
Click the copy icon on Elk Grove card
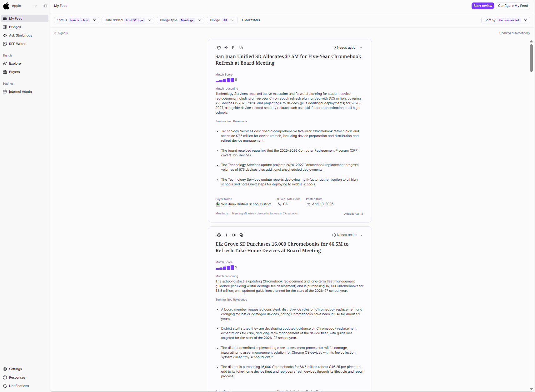[x=241, y=235]
